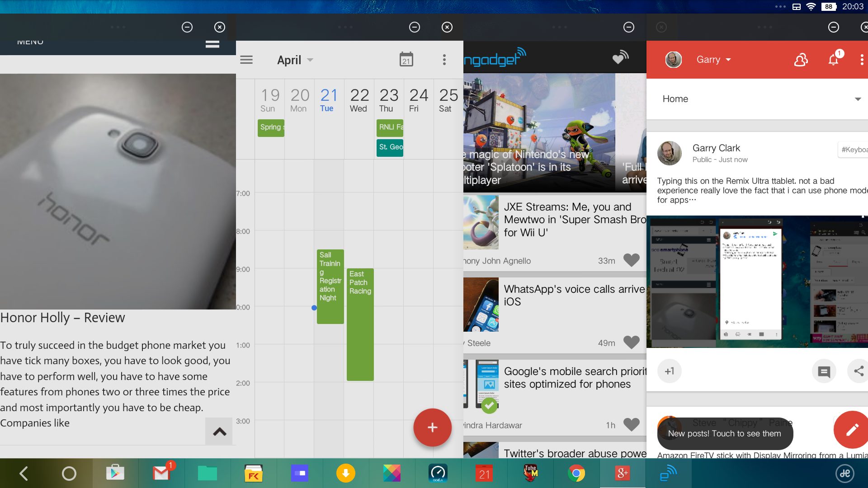
Task: Click +1 on Garry Clark's post
Action: coord(670,371)
